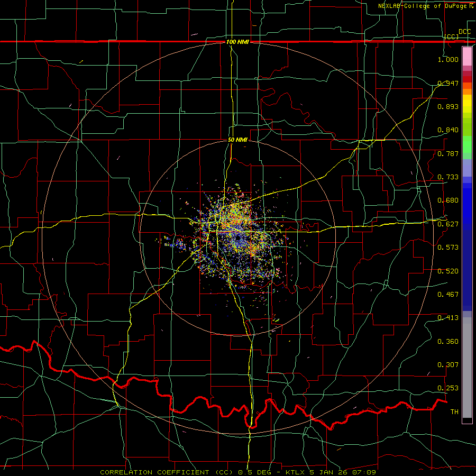Viewport: 476px width, 476px height.
Task: Click the pink swatch on color bar
Action: (x=467, y=57)
